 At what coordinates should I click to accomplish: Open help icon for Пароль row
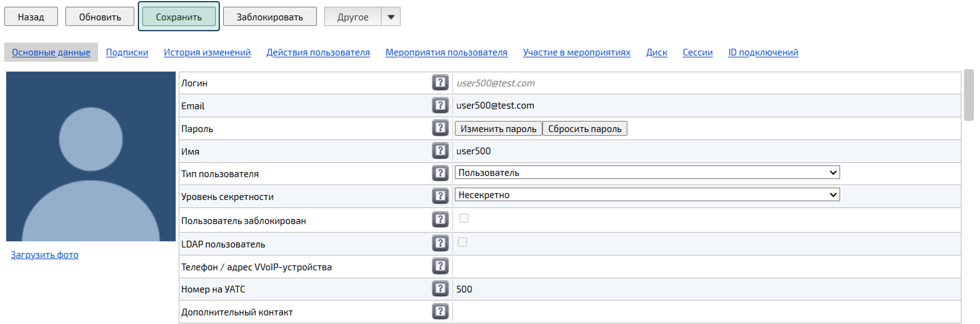point(440,128)
